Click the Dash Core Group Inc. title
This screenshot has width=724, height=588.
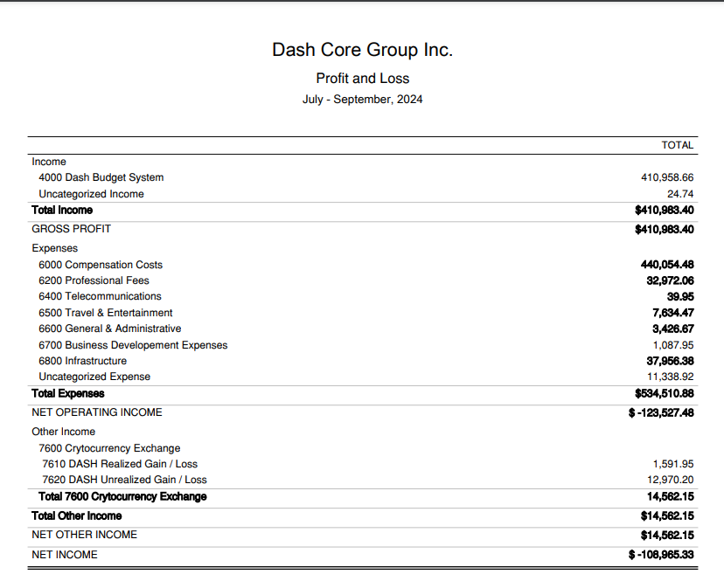click(x=363, y=50)
